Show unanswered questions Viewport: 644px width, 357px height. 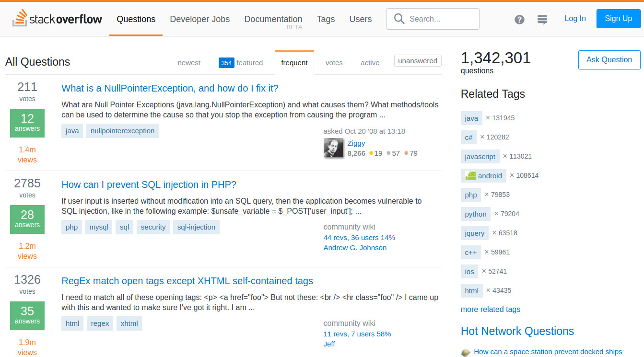pyautogui.click(x=417, y=60)
